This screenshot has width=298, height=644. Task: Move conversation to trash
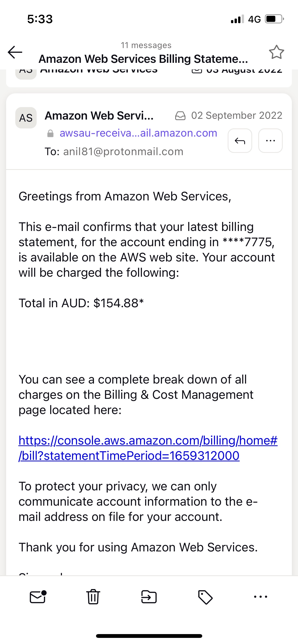(x=93, y=597)
